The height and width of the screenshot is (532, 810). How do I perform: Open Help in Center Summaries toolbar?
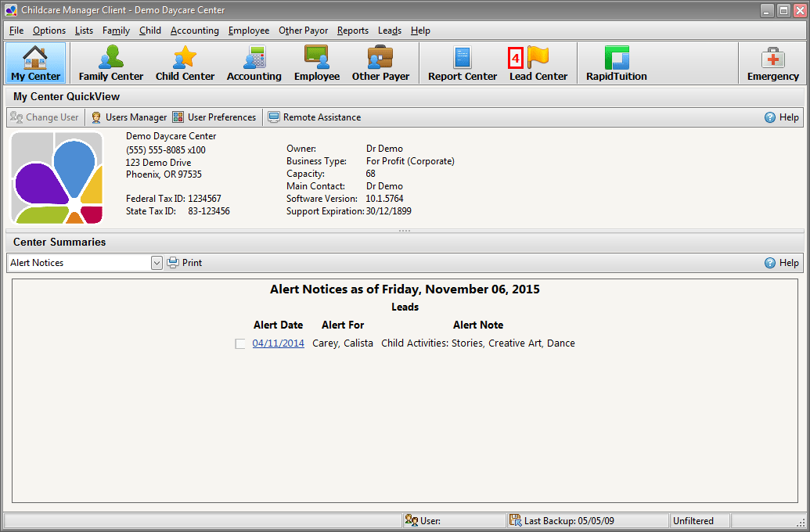pyautogui.click(x=782, y=263)
